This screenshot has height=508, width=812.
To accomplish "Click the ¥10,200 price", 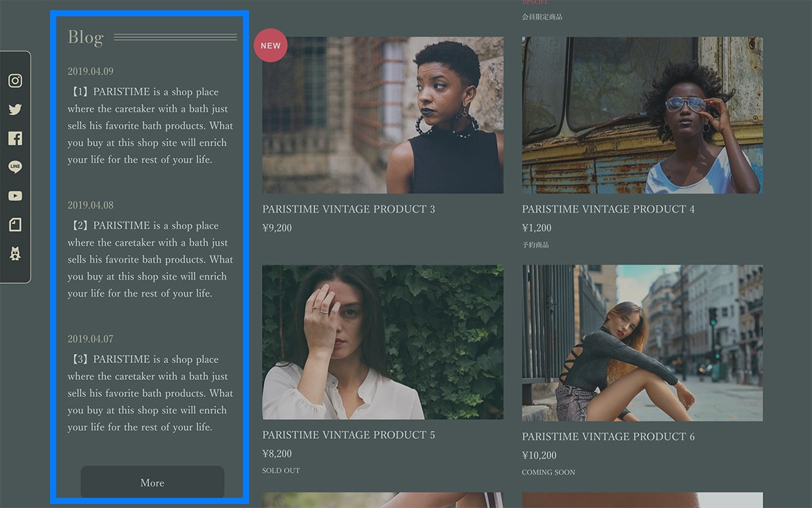I will [x=539, y=456].
